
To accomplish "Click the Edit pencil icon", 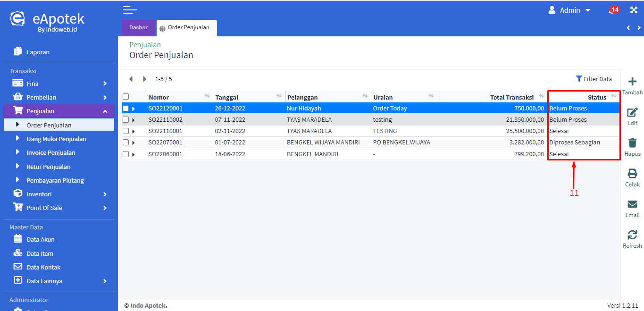I will [632, 113].
